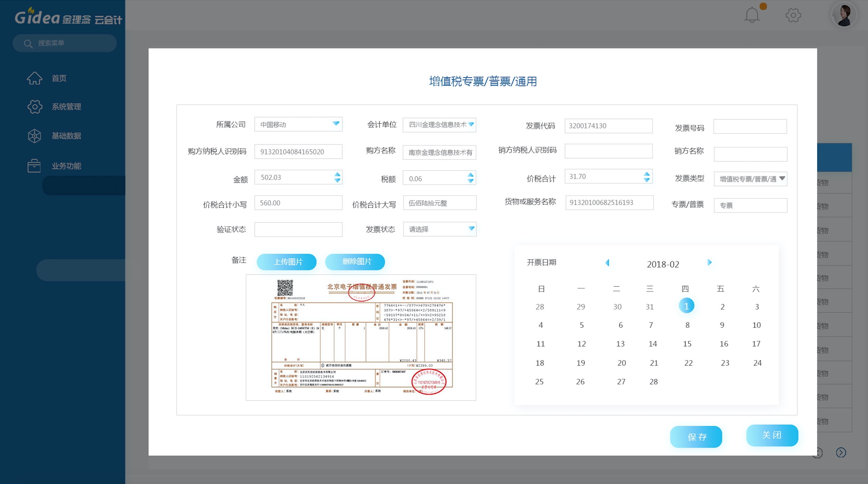Click the notification bell icon

click(x=752, y=15)
